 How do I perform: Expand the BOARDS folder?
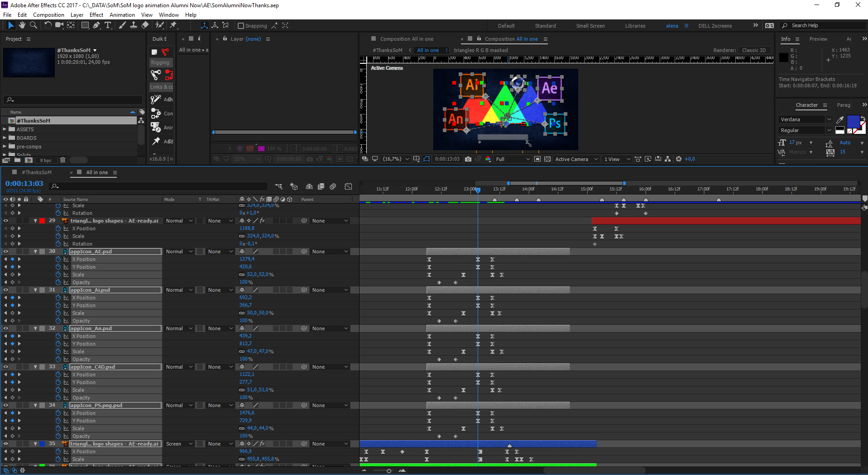click(x=5, y=138)
